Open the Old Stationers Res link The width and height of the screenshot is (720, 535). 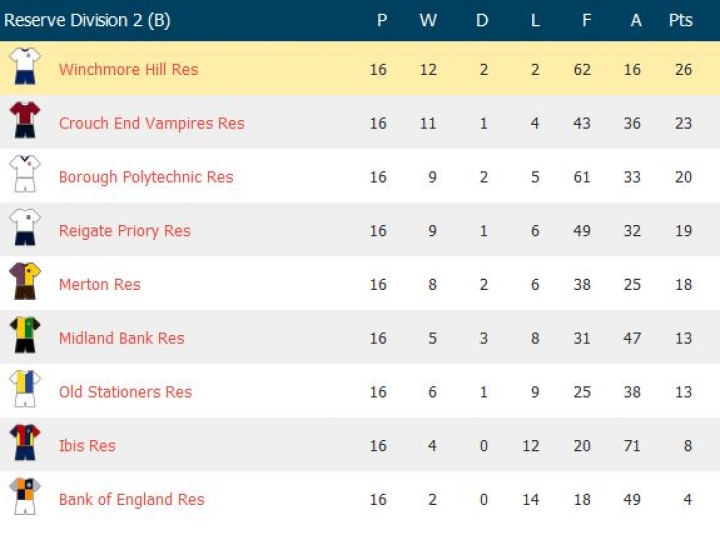pyautogui.click(x=125, y=392)
